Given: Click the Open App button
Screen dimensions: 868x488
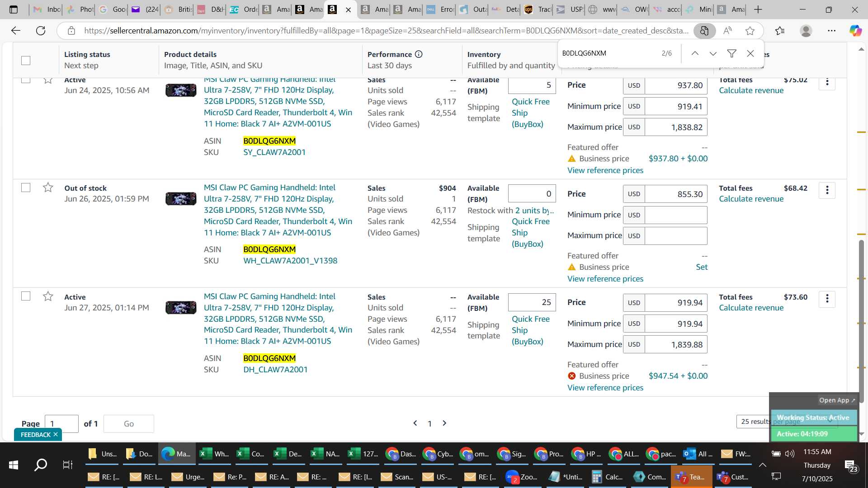Looking at the screenshot, I should 837,400.
